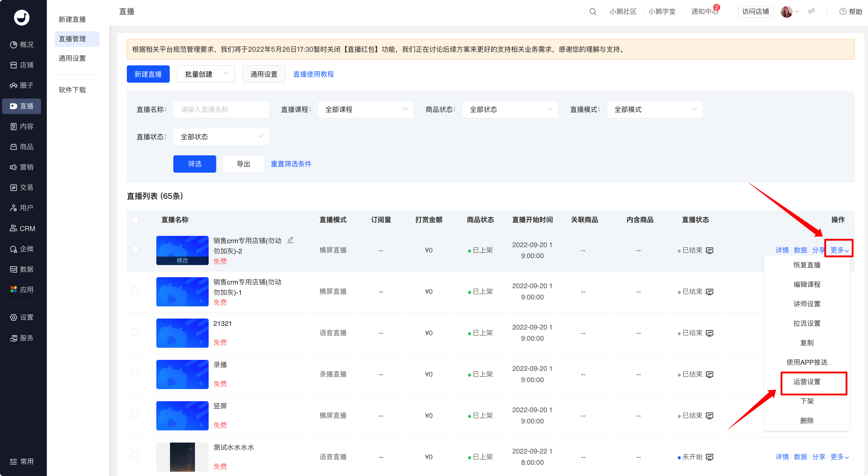
Task: Click the 筛选 filter button
Action: tap(195, 164)
